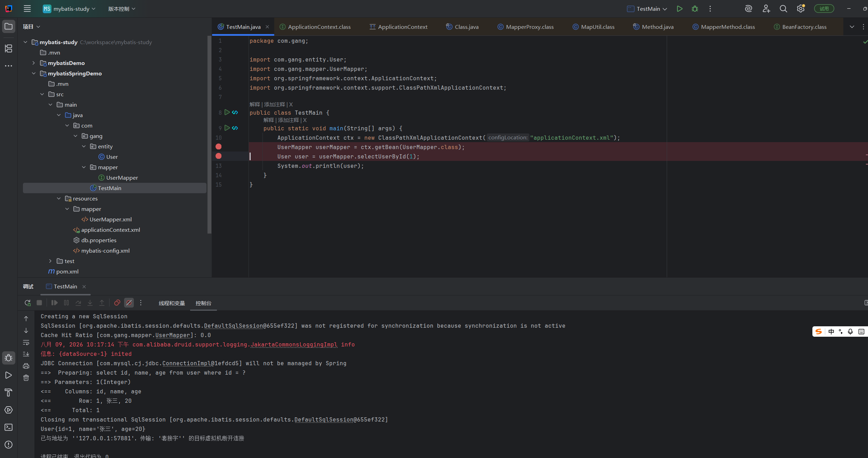Toggle mute breakpoints button

[x=129, y=303]
